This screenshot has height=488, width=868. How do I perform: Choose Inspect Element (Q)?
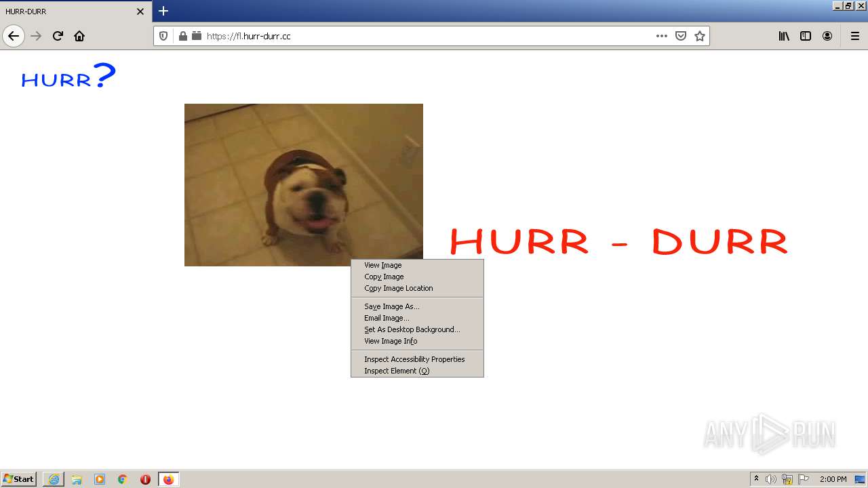pyautogui.click(x=417, y=371)
